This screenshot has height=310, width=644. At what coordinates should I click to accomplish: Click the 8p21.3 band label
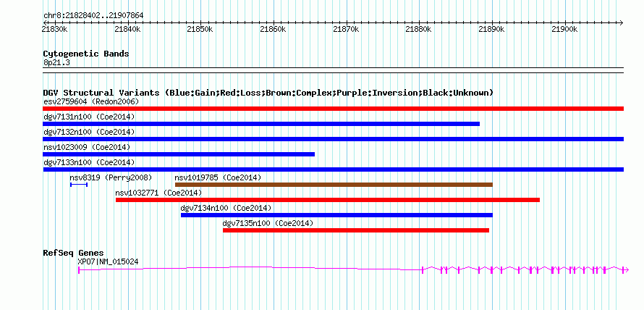55,62
